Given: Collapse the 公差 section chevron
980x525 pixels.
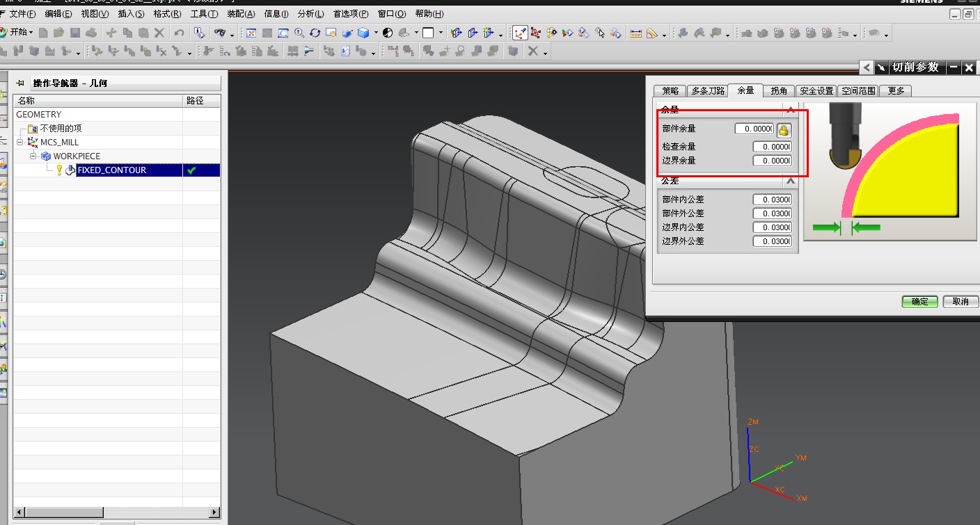Looking at the screenshot, I should tap(790, 181).
